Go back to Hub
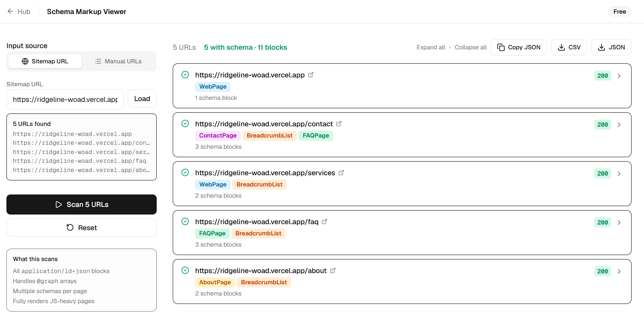This screenshot has height=324, width=644. [19, 12]
